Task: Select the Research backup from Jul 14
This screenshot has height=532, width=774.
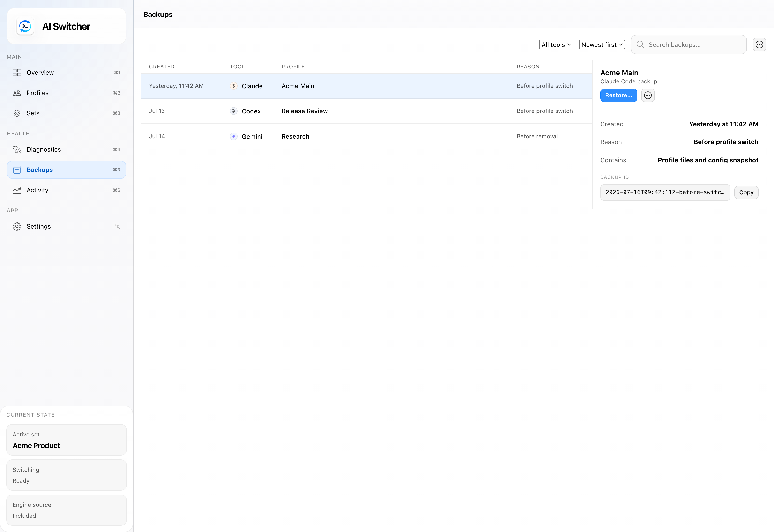Action: pos(366,136)
